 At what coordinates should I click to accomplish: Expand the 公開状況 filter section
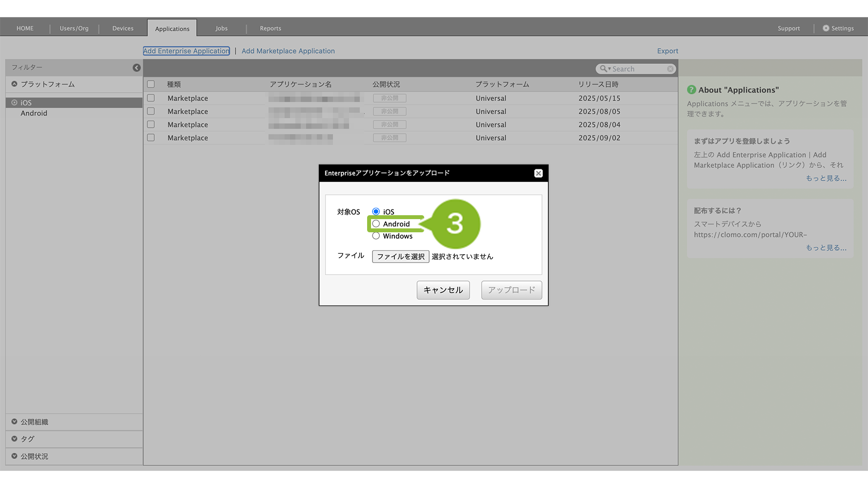coord(15,456)
